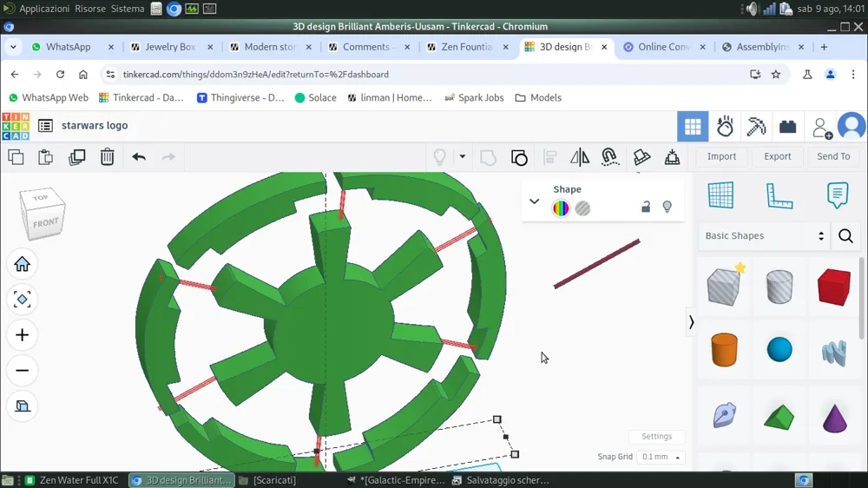Click the Group shapes icon
Image resolution: width=868 pixels, height=488 pixels.
(x=488, y=157)
